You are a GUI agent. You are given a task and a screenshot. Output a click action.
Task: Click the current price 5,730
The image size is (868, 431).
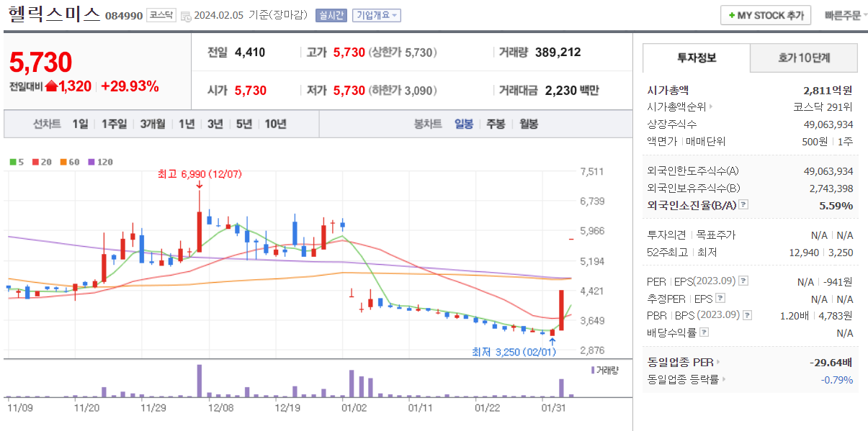tap(40, 63)
